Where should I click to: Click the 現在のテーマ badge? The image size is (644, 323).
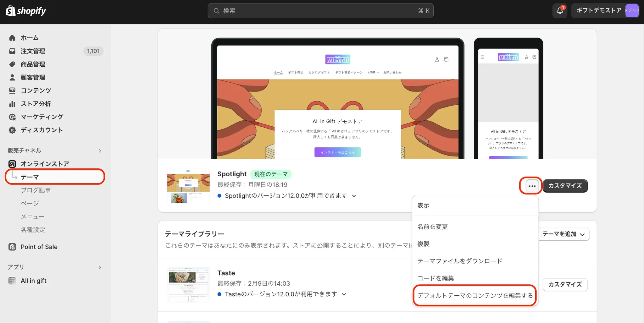click(x=271, y=174)
